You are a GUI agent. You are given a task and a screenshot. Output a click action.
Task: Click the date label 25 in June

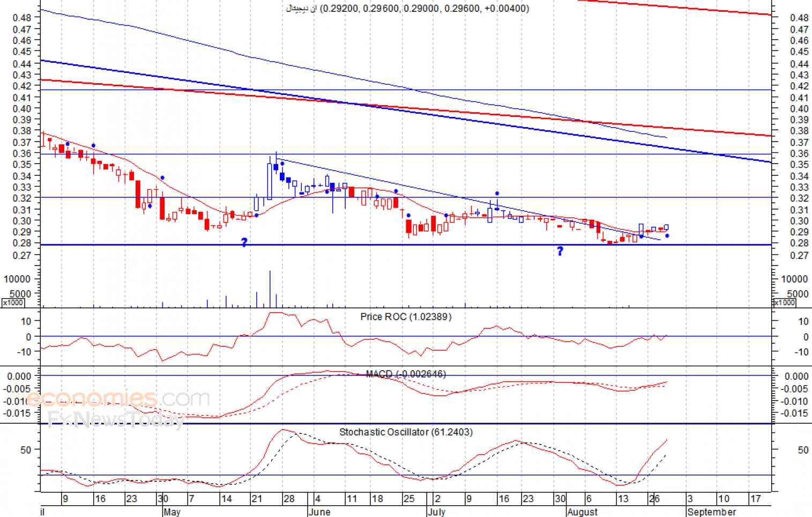tap(409, 499)
